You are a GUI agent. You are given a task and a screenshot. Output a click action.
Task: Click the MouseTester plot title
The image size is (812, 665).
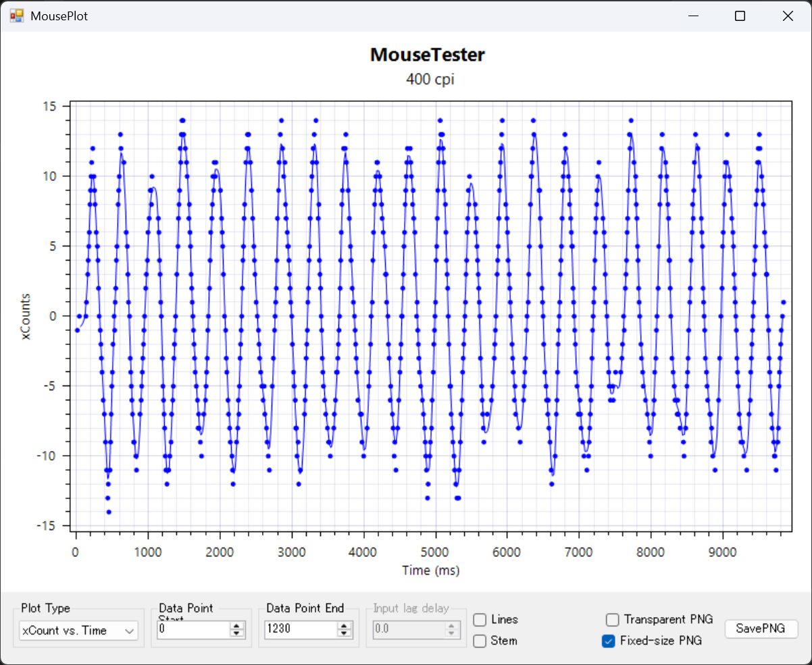[427, 55]
